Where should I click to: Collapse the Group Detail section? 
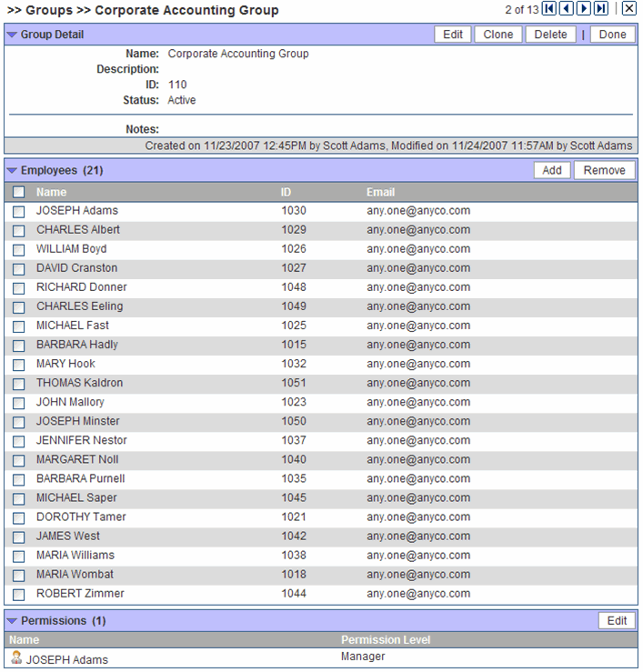tap(12, 35)
